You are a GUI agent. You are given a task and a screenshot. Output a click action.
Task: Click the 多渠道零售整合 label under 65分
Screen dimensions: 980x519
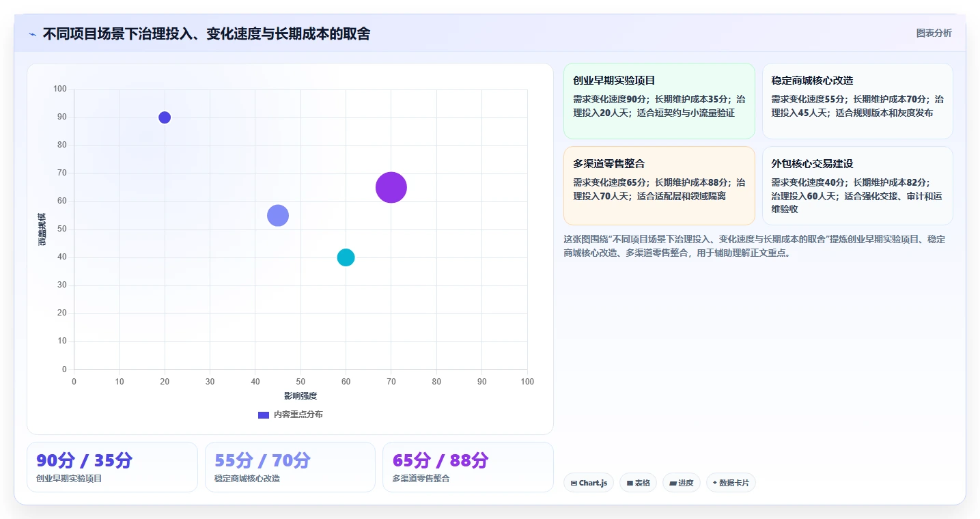point(421,479)
